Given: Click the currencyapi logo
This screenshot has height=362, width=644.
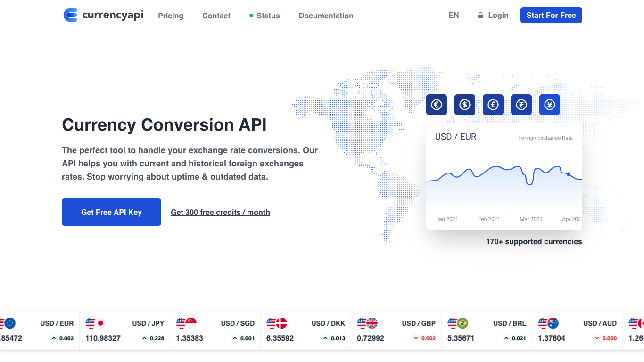Looking at the screenshot, I should coord(103,15).
